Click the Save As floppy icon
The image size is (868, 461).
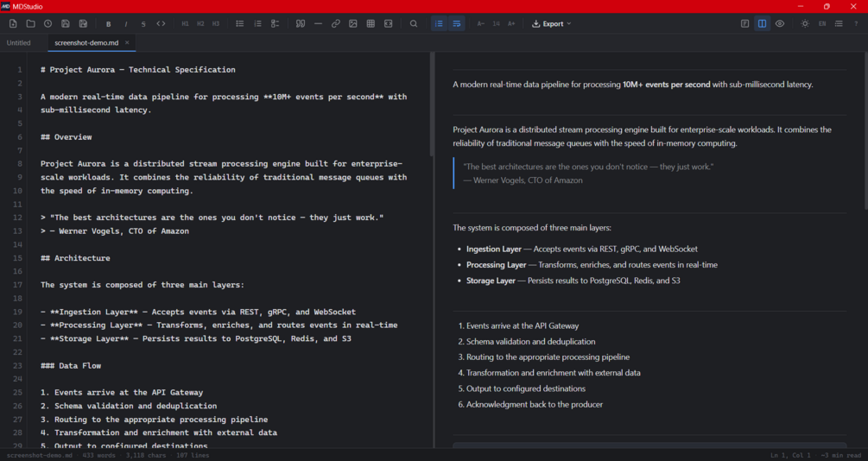click(83, 24)
